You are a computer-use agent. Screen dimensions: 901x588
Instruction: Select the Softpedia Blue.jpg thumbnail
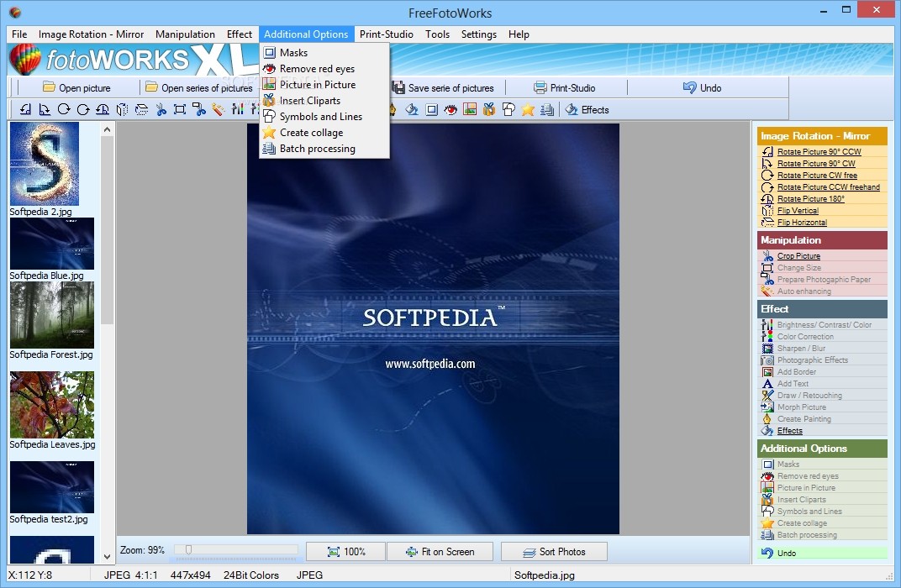[x=52, y=244]
